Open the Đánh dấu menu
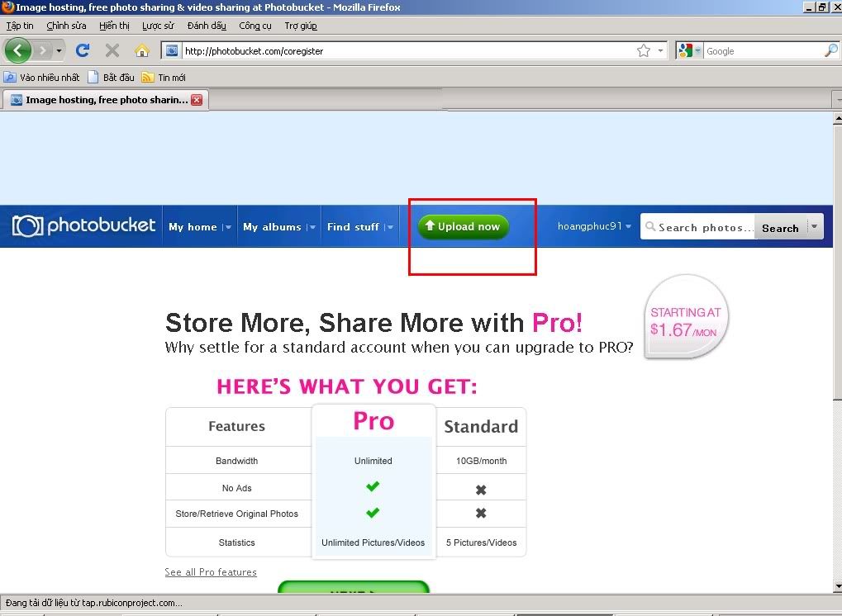Image resolution: width=842 pixels, height=616 pixels. (x=207, y=26)
